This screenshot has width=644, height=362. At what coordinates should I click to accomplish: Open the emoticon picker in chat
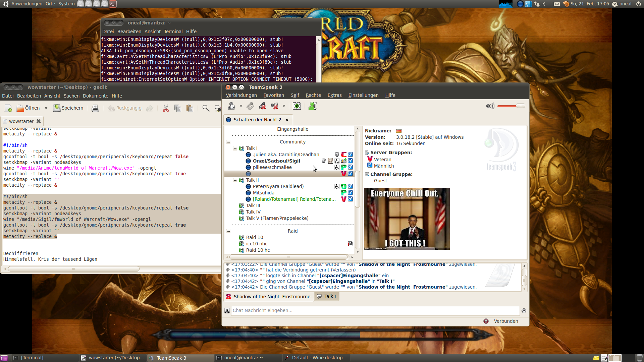(x=524, y=311)
